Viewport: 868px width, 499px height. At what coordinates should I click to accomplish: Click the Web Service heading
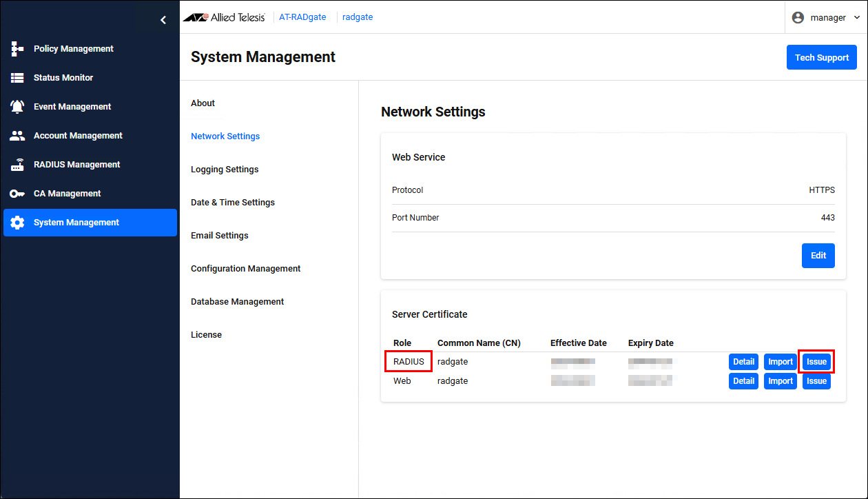(x=419, y=157)
